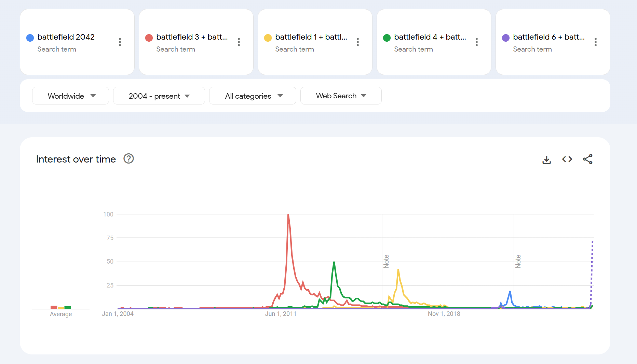Click the 50 y-axis label
637x364 pixels.
coord(110,262)
